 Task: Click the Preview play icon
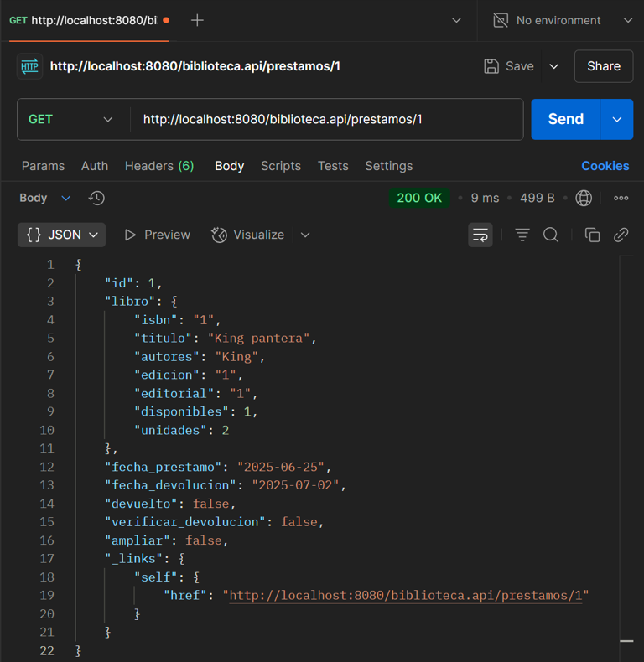(130, 235)
